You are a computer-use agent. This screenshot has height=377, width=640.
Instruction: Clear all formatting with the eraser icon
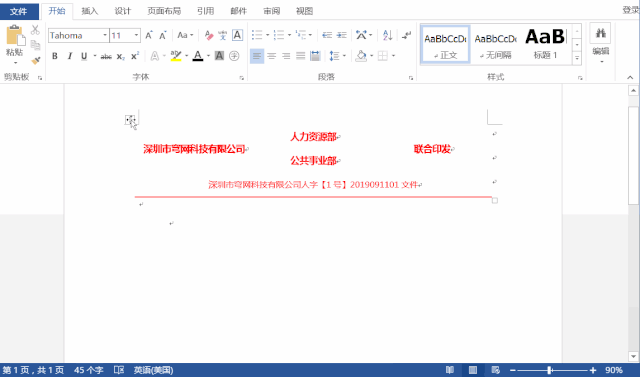click(209, 35)
